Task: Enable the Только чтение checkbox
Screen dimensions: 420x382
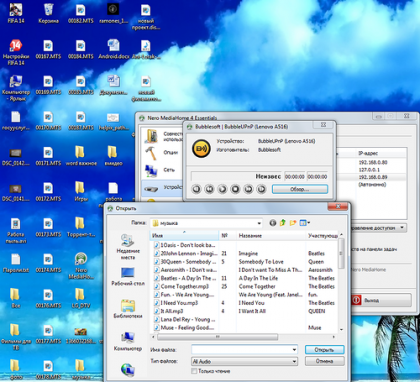Action: pos(194,371)
